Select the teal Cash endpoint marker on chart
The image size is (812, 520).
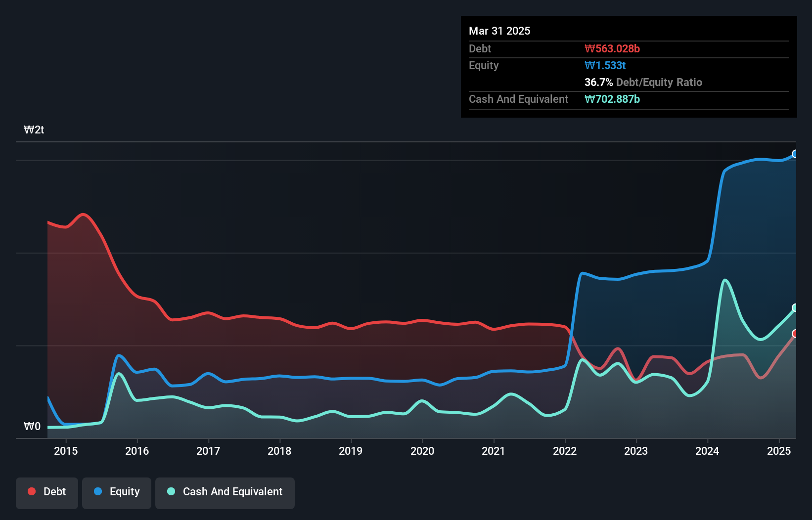coord(795,308)
